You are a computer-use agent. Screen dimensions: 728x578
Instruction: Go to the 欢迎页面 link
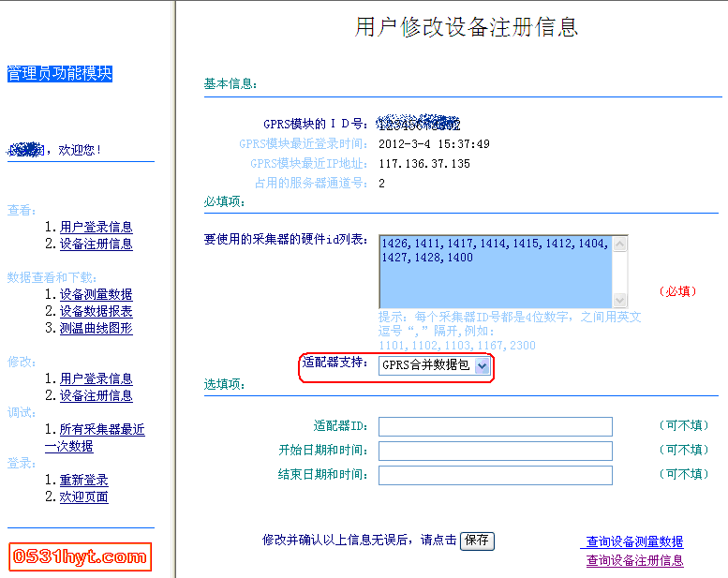coord(83,496)
